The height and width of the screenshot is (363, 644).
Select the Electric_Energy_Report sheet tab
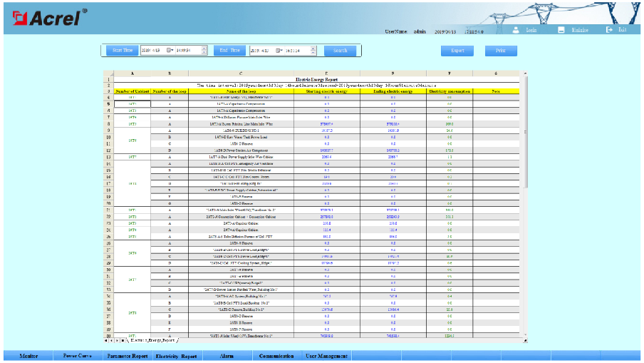[152, 341]
